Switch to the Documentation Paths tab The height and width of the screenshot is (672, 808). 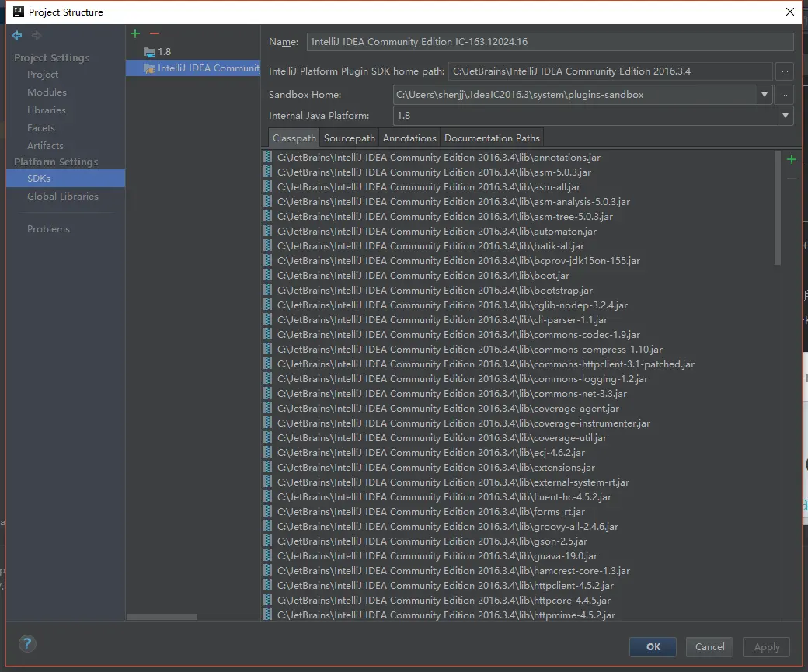(x=492, y=138)
